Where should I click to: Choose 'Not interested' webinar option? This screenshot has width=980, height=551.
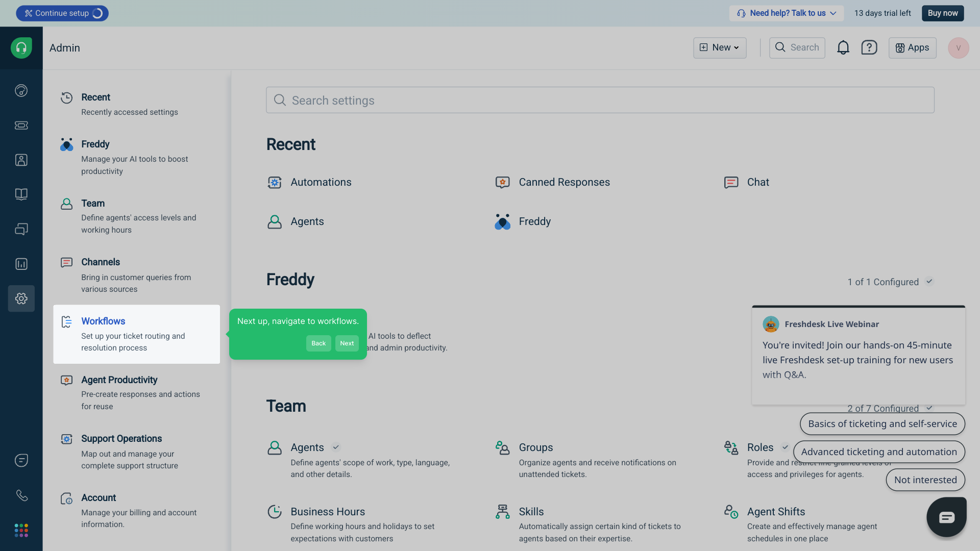[925, 480]
